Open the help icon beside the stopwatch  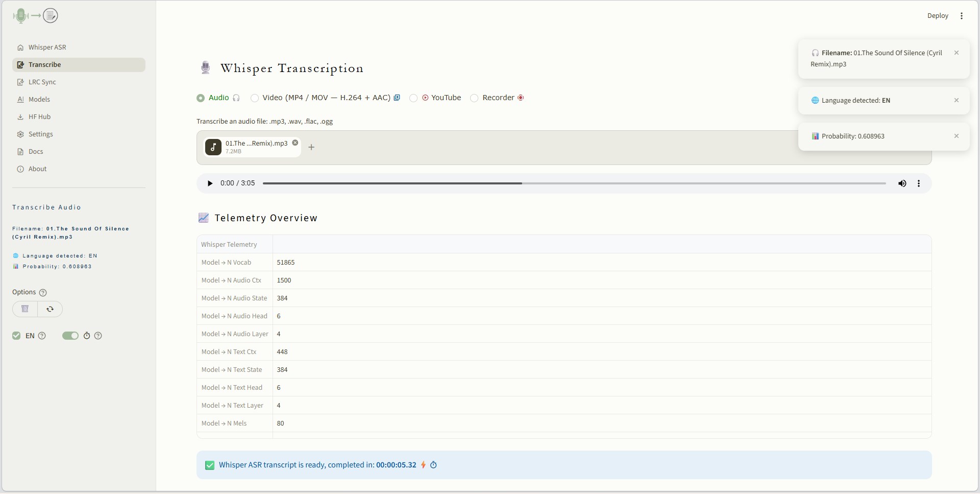[99, 336]
